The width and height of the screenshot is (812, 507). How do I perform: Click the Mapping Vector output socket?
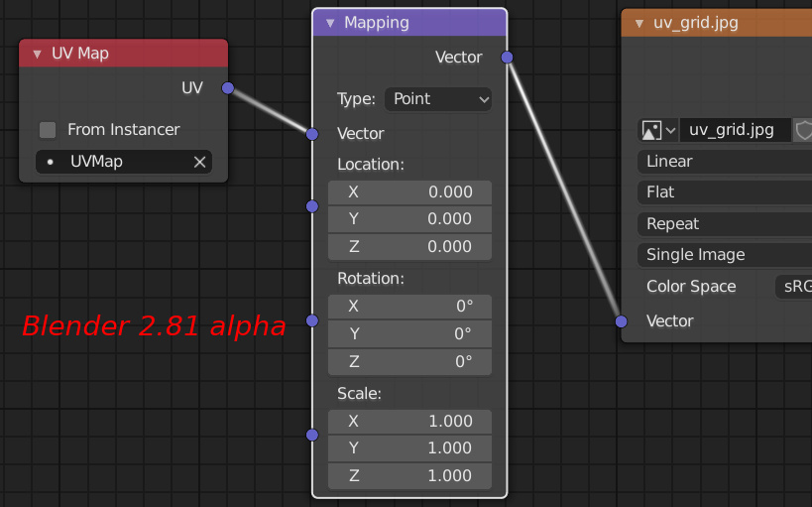click(507, 58)
